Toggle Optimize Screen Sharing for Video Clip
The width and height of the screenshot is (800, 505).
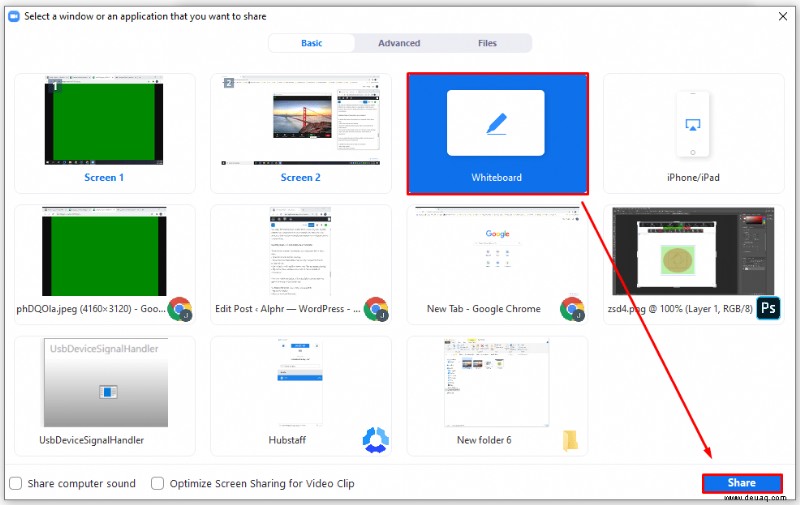[x=158, y=483]
